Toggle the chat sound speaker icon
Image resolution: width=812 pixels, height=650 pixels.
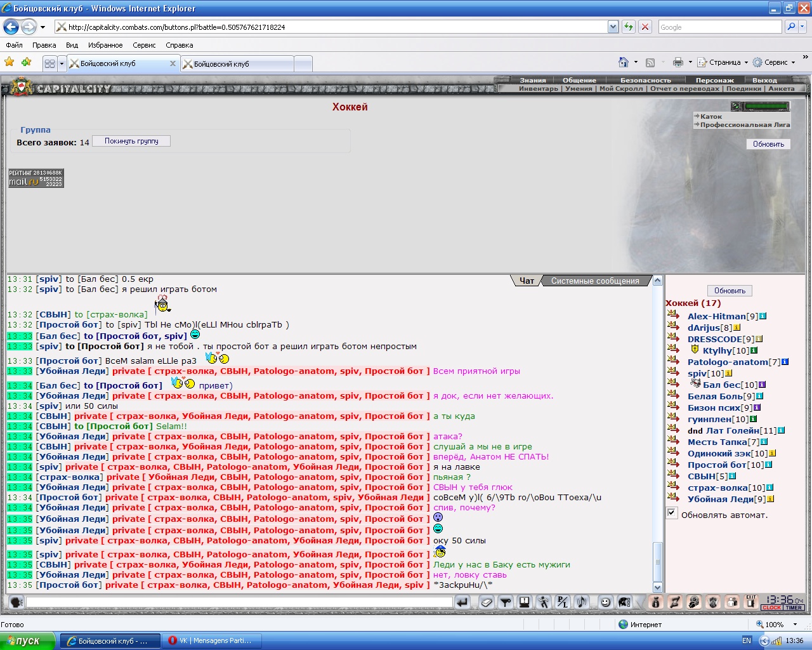pyautogui.click(x=582, y=602)
